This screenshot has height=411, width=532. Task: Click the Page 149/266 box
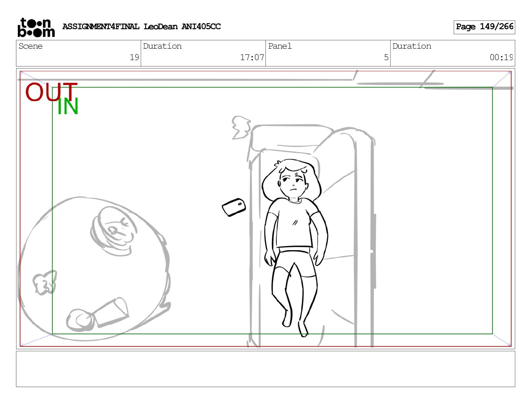point(484,27)
